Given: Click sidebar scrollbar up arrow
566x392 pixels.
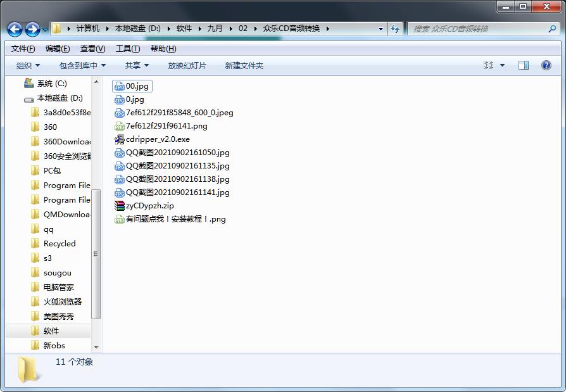Looking at the screenshot, I should pos(96,82).
